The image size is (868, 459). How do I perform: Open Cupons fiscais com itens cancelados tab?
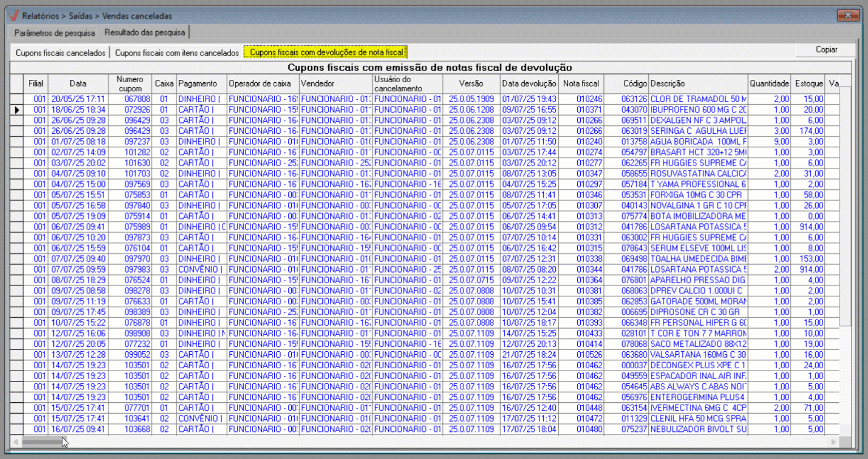[177, 53]
